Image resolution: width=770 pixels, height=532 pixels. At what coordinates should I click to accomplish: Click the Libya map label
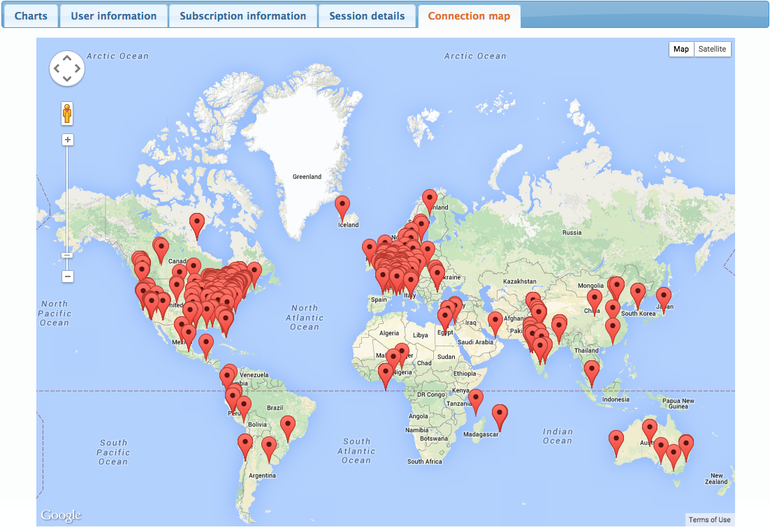[x=421, y=335]
